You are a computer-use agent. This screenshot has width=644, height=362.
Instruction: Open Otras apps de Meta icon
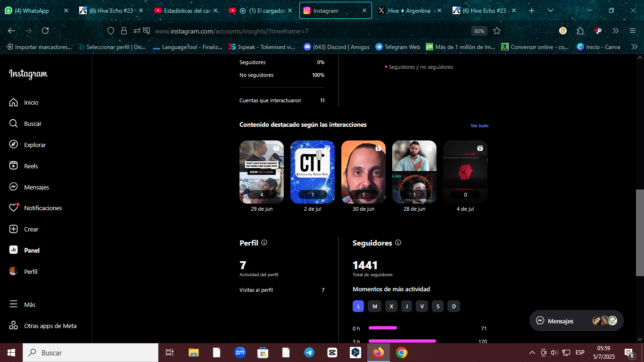14,326
